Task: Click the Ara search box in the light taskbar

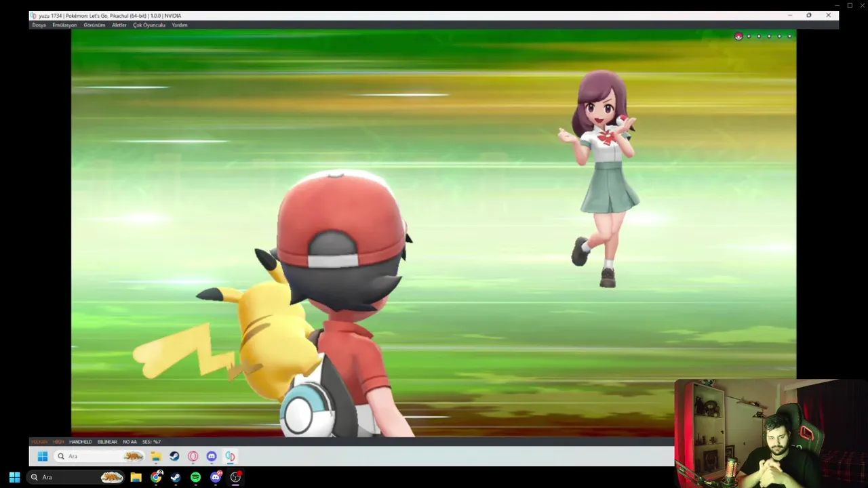Action: [x=100, y=456]
